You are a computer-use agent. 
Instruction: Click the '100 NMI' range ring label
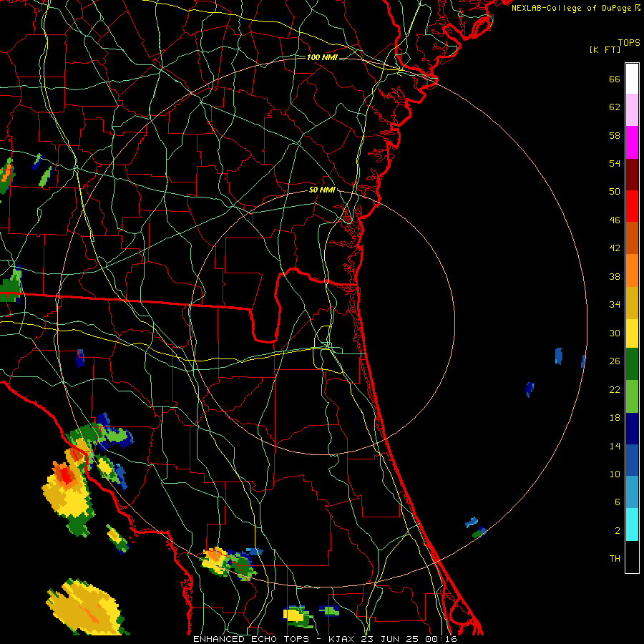(x=322, y=57)
